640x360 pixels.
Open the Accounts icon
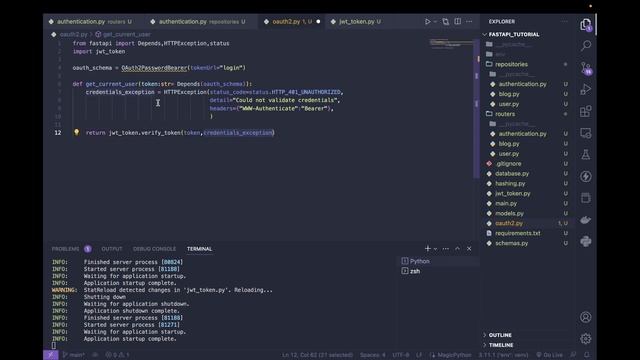586,317
